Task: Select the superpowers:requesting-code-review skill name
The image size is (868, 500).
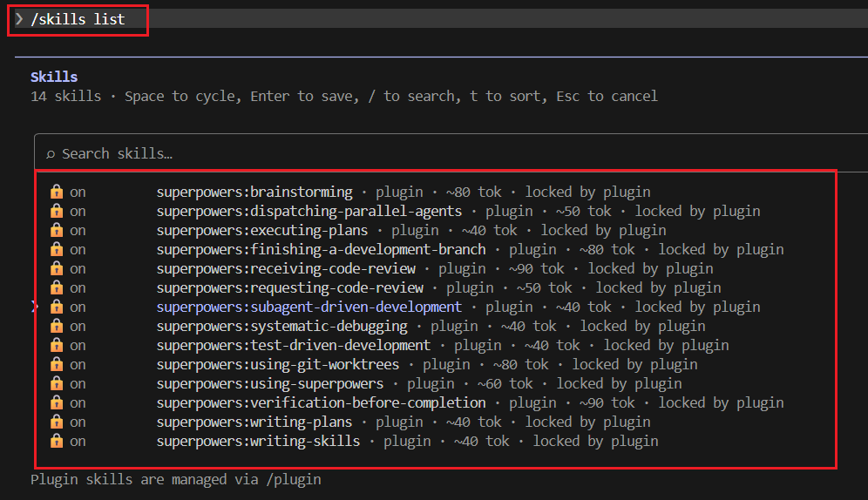Action: point(290,287)
